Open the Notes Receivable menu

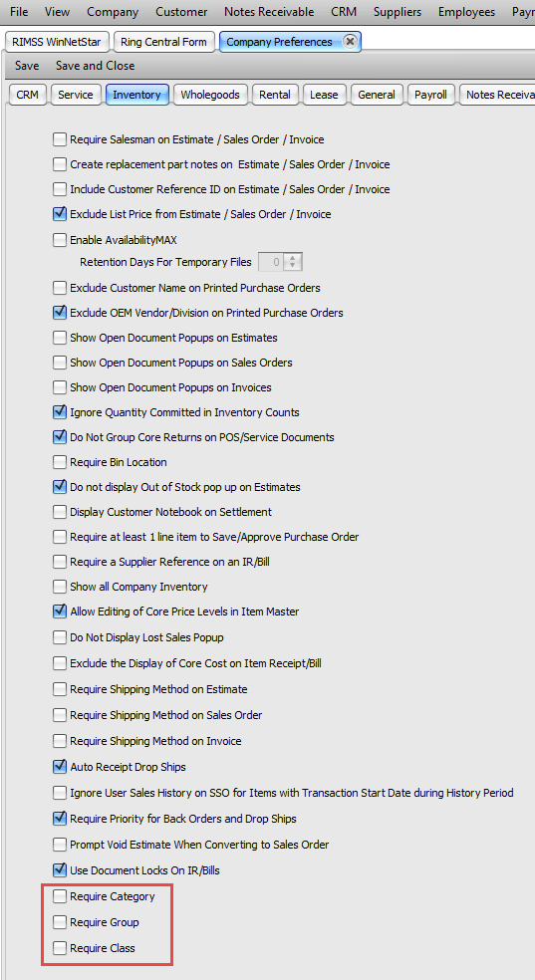(269, 12)
